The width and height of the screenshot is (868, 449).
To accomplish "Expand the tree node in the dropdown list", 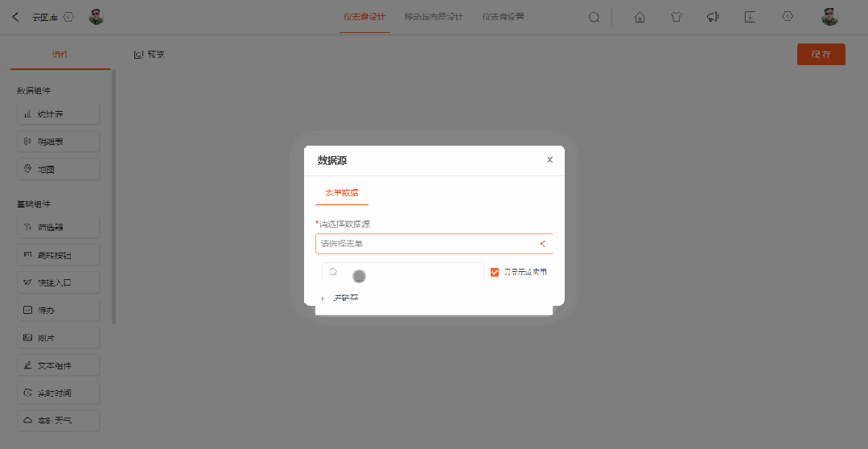I will tap(323, 299).
